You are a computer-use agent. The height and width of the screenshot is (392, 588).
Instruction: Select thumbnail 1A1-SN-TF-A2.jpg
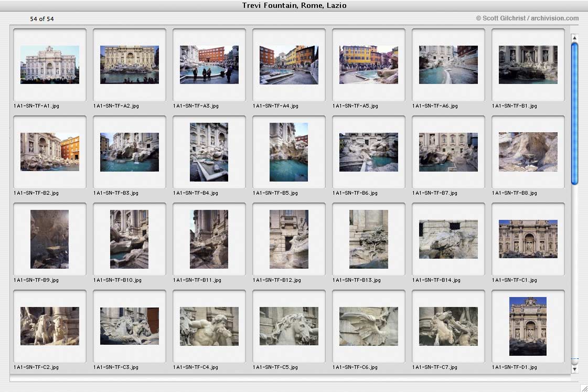point(130,65)
